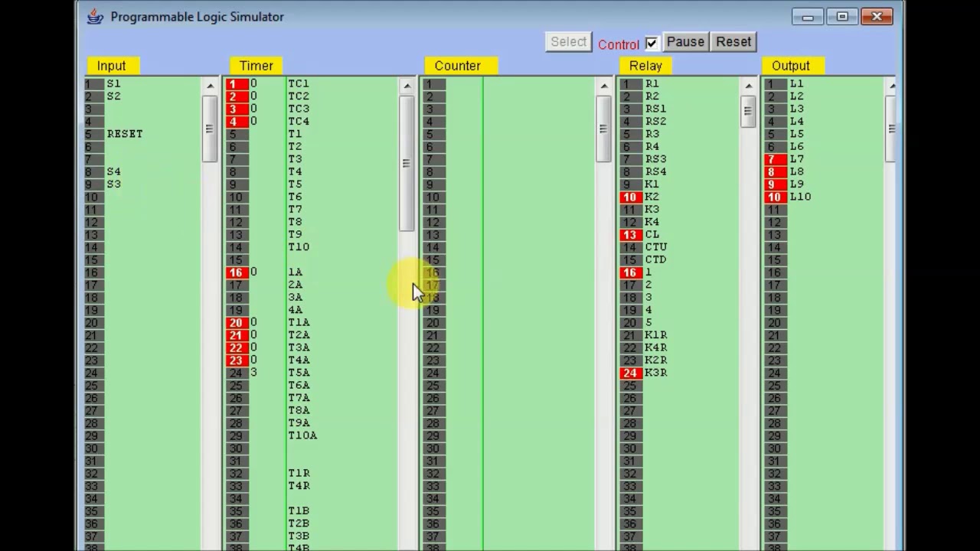Screen dimensions: 980x551
Task: Click the Output panel scrollbar thumb
Action: coord(890,129)
